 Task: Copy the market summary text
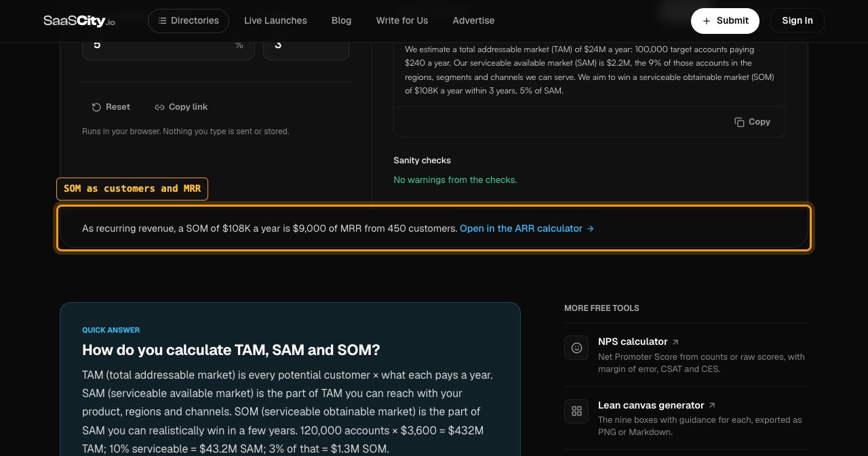752,122
